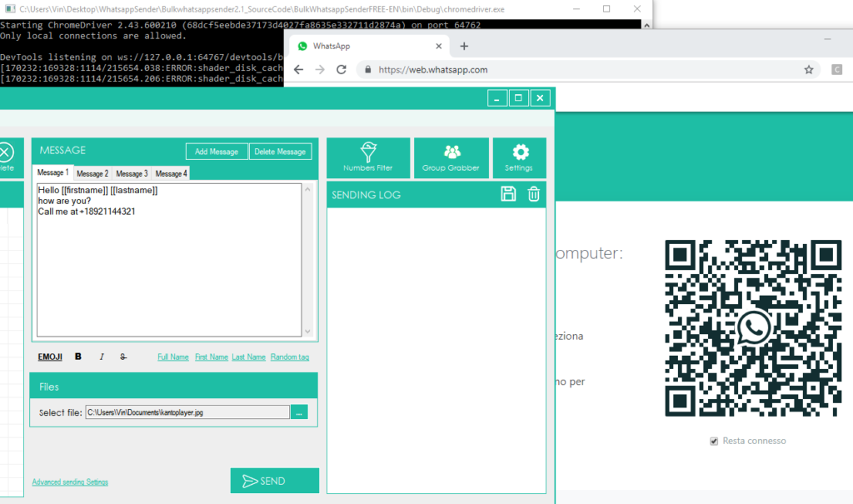Apply strikethrough formatting to the message
The height and width of the screenshot is (504, 853).
pyautogui.click(x=123, y=357)
